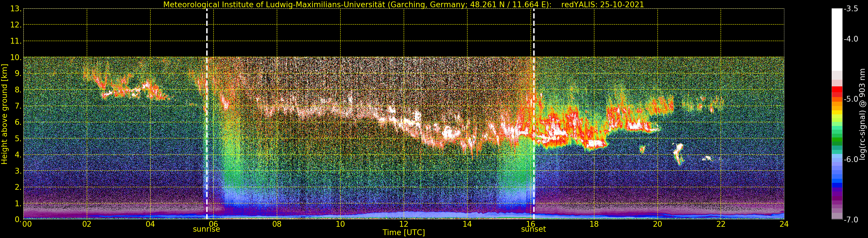Click the '16' tick on the time axis
868x238 pixels.
pos(531,224)
